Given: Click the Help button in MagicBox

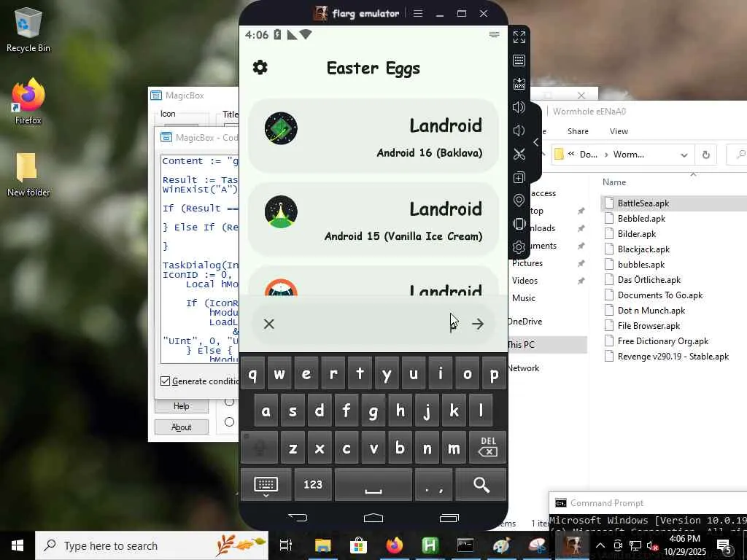Looking at the screenshot, I should 181,405.
